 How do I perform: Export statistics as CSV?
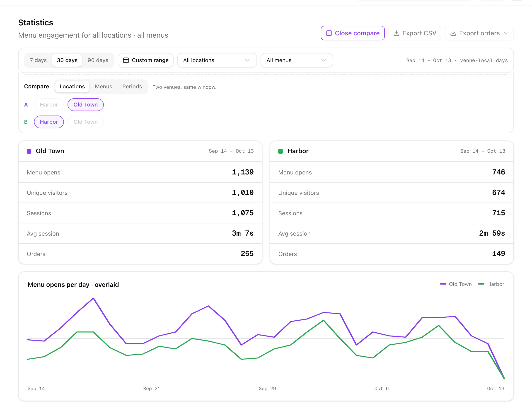415,33
